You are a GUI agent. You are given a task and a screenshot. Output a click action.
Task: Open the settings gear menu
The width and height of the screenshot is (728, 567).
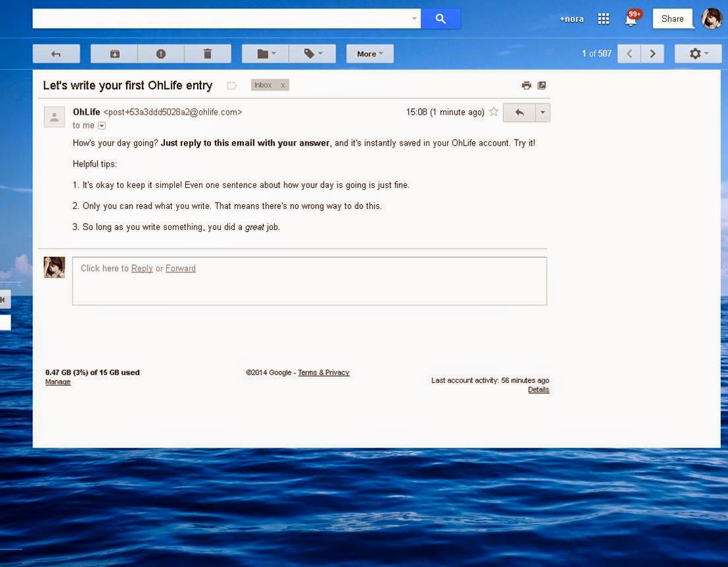pyautogui.click(x=698, y=54)
